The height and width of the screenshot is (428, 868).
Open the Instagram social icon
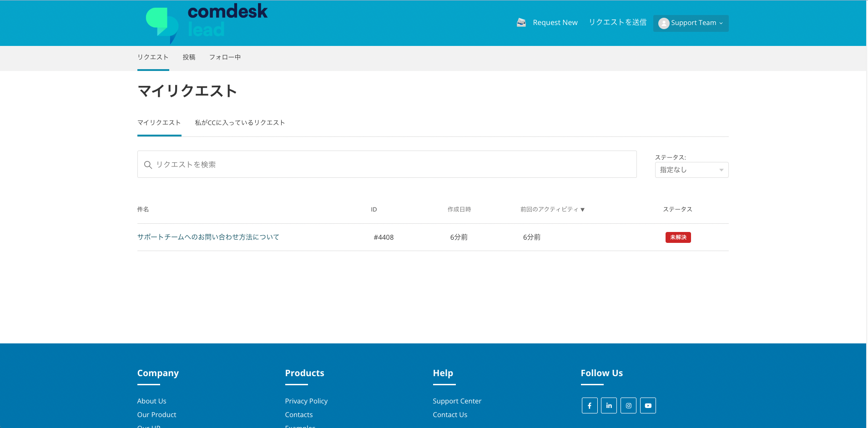[x=628, y=405]
